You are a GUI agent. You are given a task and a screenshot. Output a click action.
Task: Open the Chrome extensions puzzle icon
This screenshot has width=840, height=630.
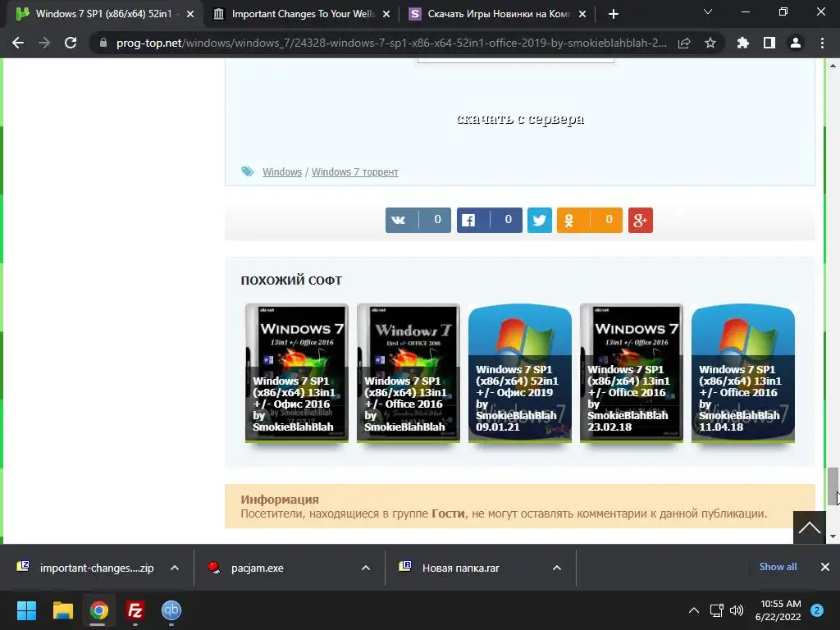tap(743, 43)
